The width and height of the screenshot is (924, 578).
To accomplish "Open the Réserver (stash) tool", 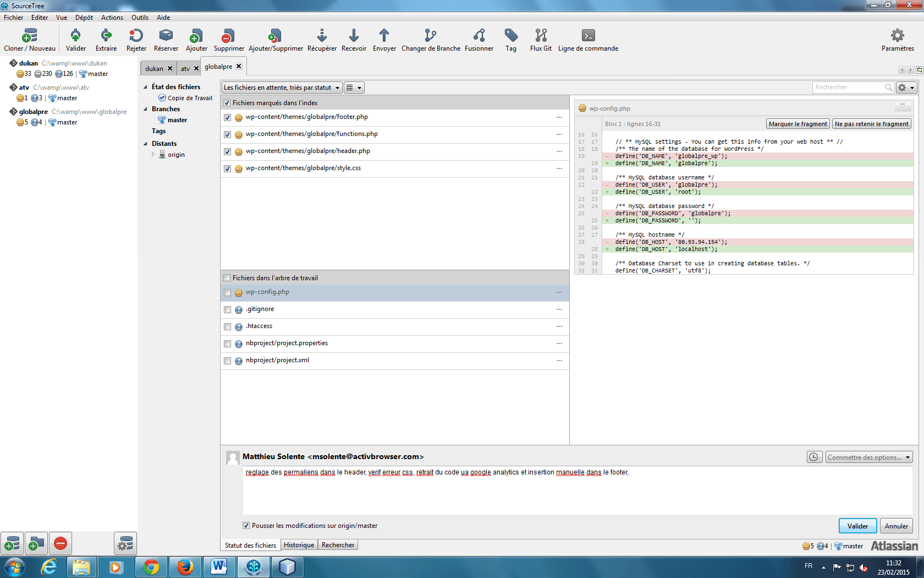I will tap(166, 36).
